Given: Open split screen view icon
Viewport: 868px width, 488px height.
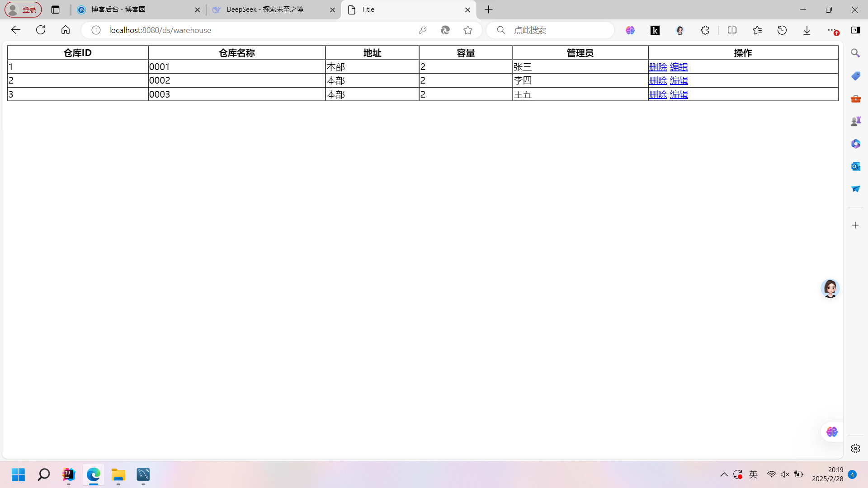Looking at the screenshot, I should (732, 30).
